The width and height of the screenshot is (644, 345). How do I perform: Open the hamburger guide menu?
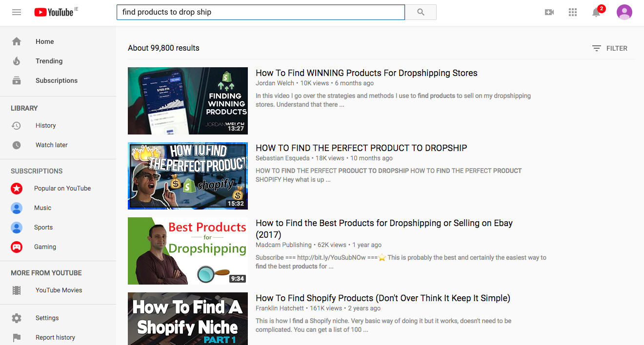17,12
